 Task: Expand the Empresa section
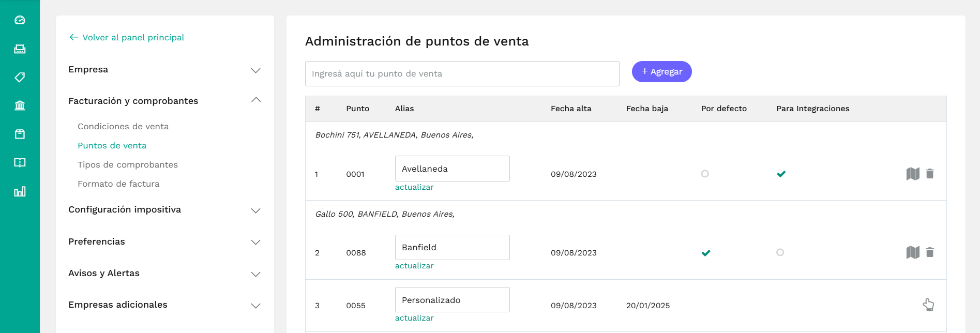(x=255, y=70)
